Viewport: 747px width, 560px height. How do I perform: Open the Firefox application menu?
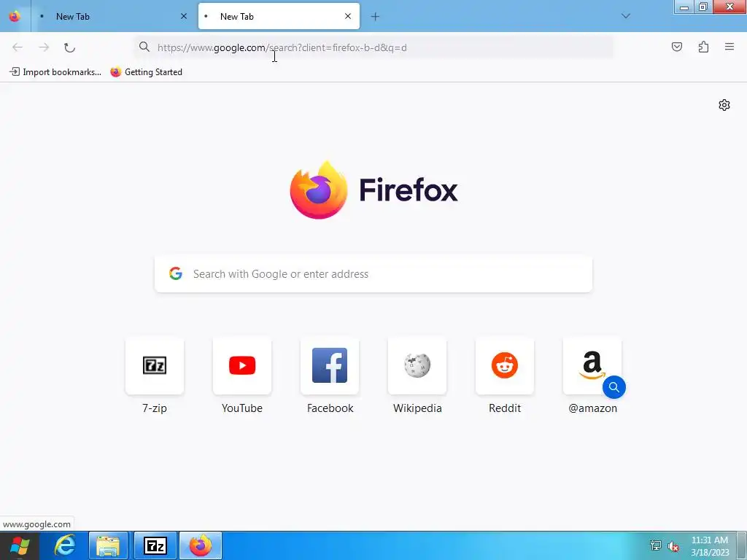729,47
